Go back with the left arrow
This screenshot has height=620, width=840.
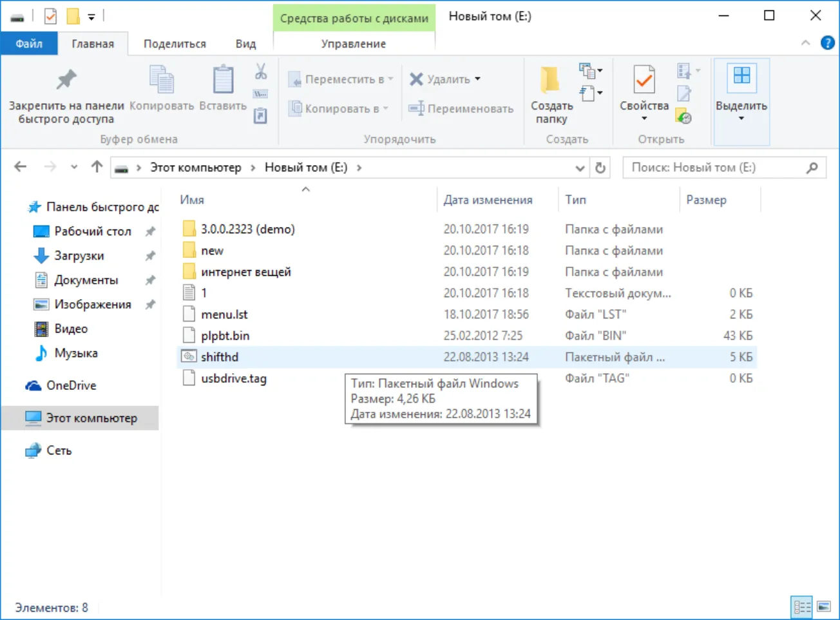pos(21,168)
